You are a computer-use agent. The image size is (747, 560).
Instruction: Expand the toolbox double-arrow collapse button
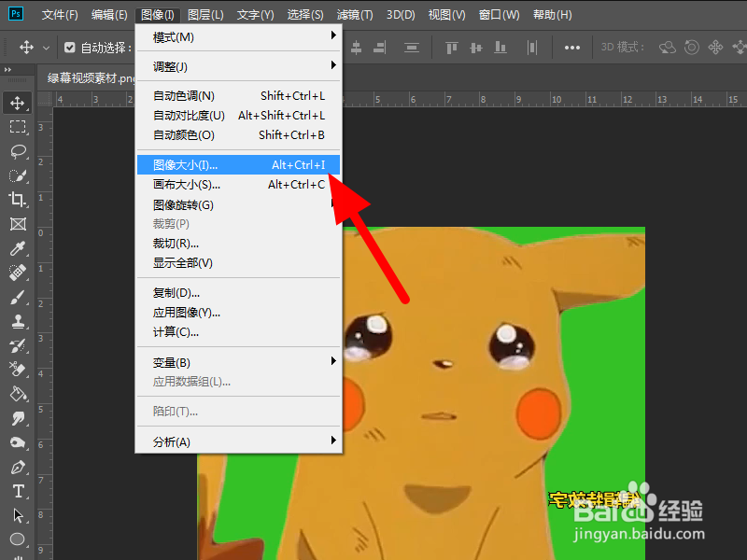[x=7, y=69]
